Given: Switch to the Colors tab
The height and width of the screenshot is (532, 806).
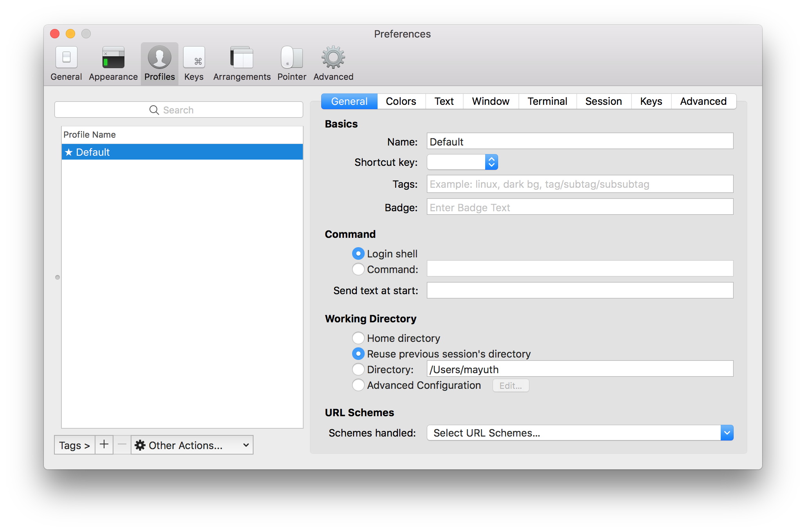Looking at the screenshot, I should [x=401, y=101].
